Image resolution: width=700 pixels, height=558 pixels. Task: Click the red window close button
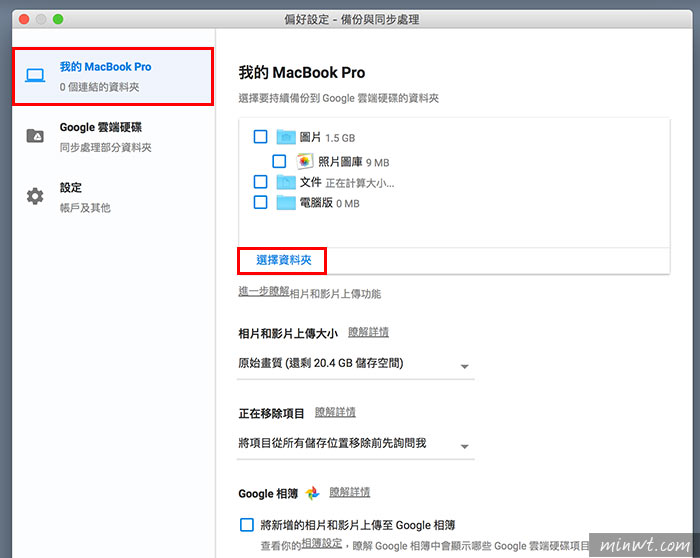(24, 19)
